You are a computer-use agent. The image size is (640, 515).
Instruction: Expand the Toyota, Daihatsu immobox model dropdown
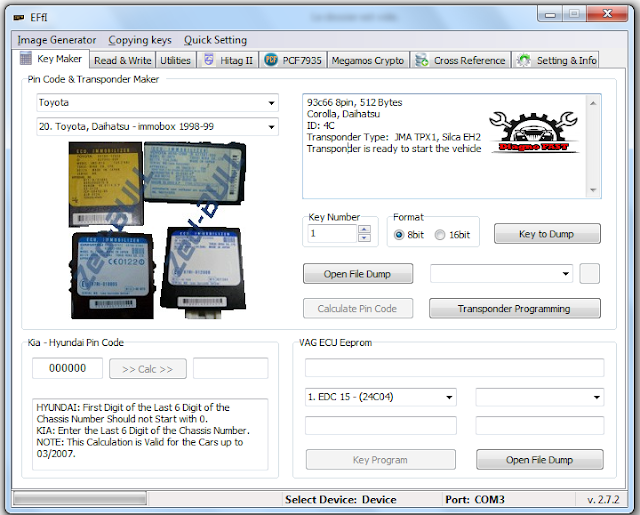271,127
